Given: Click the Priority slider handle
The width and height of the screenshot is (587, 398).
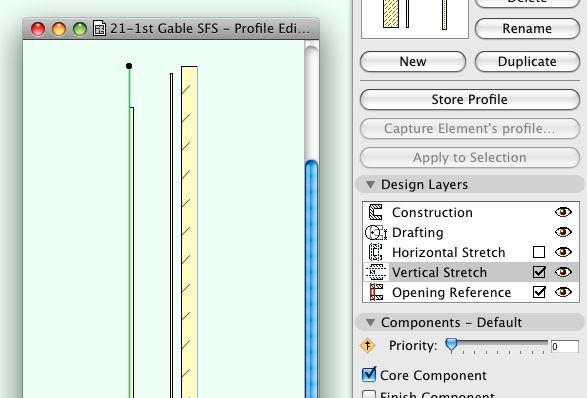Looking at the screenshot, I should (x=451, y=345).
